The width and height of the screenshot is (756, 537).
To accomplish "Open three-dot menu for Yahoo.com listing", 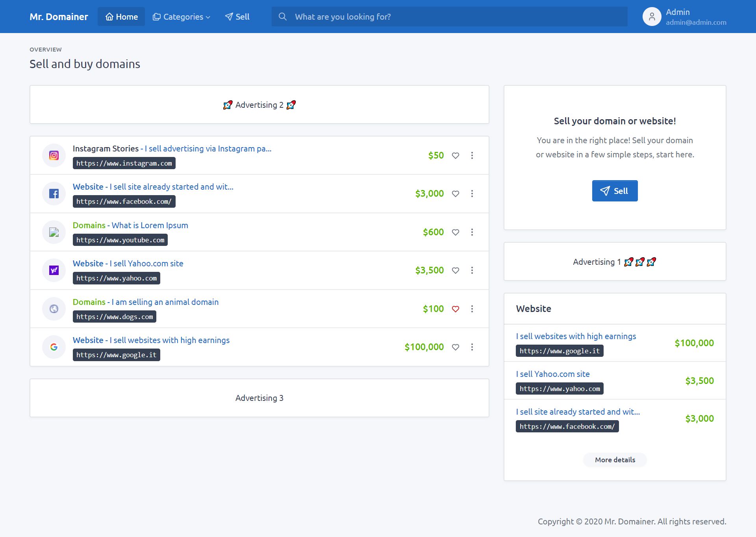I will 472,270.
